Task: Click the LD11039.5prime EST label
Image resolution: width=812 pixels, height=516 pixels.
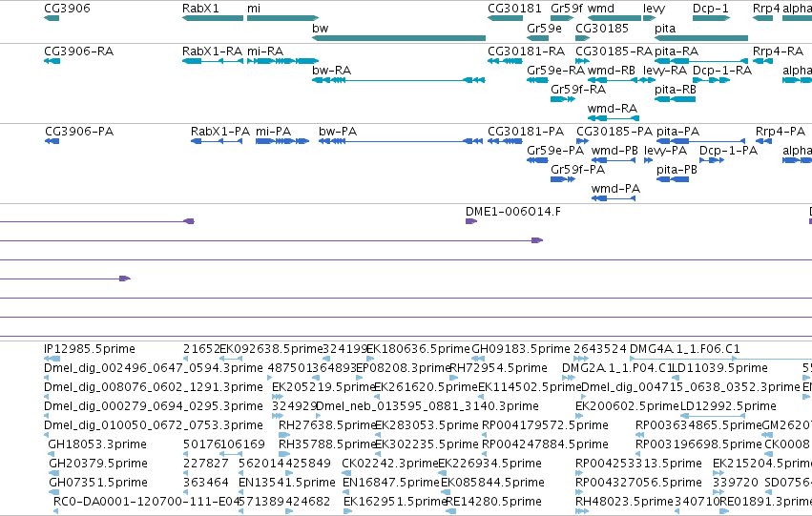Action: [719, 368]
